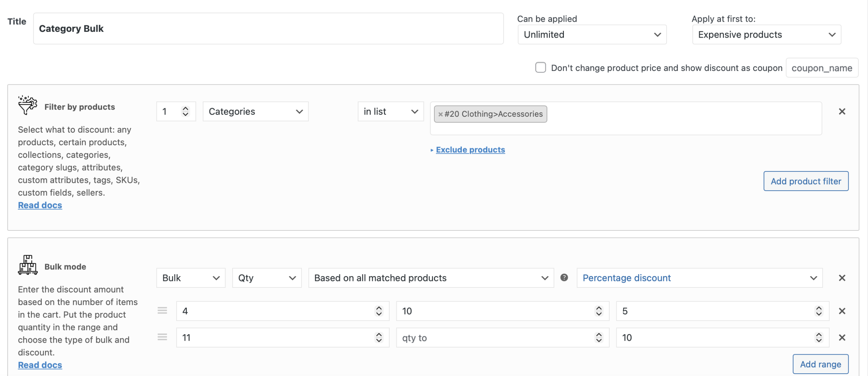Remove the Bulk mode section
The width and height of the screenshot is (868, 376).
click(842, 278)
